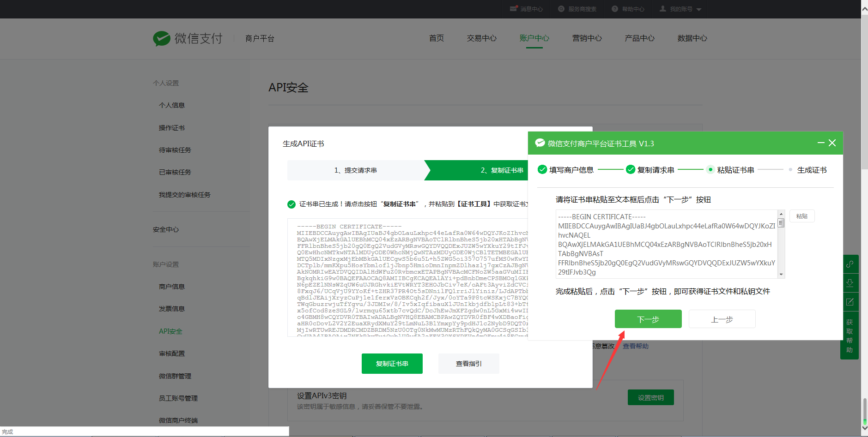Click the 复制请求串 completed step check icon

pos(631,170)
